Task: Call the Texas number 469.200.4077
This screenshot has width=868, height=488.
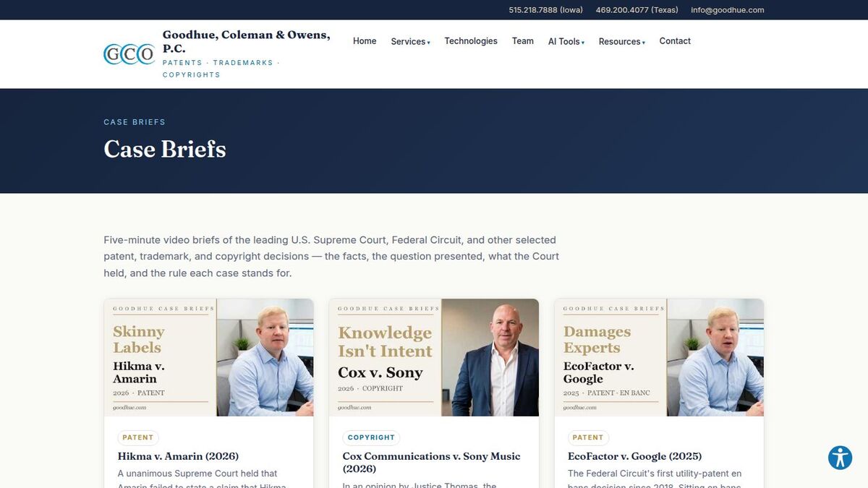Action: (637, 10)
